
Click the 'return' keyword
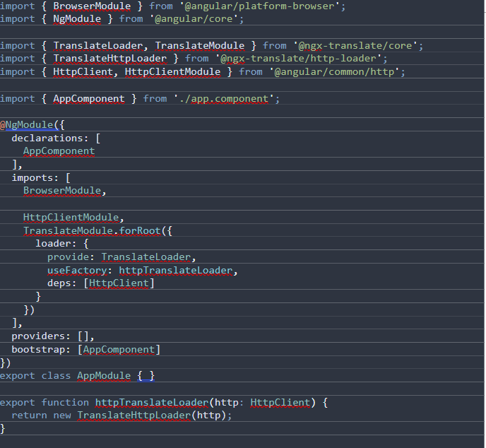click(30, 415)
